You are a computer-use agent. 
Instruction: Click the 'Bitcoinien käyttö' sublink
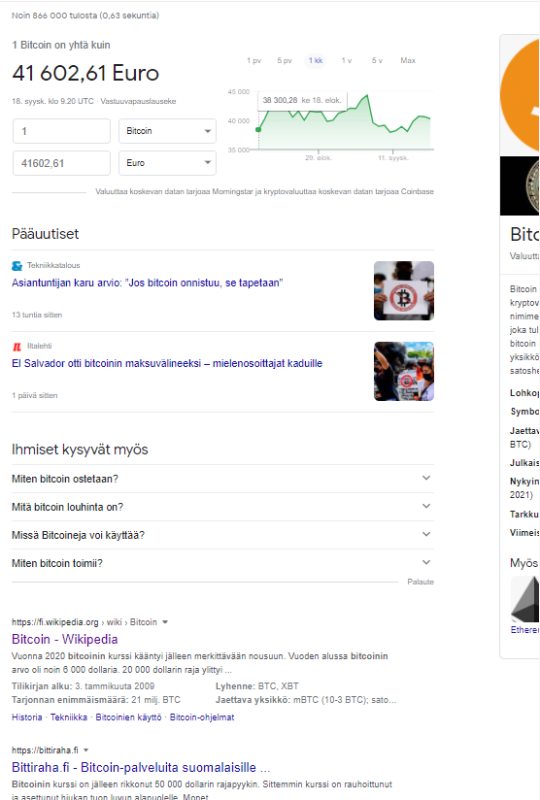(129, 717)
